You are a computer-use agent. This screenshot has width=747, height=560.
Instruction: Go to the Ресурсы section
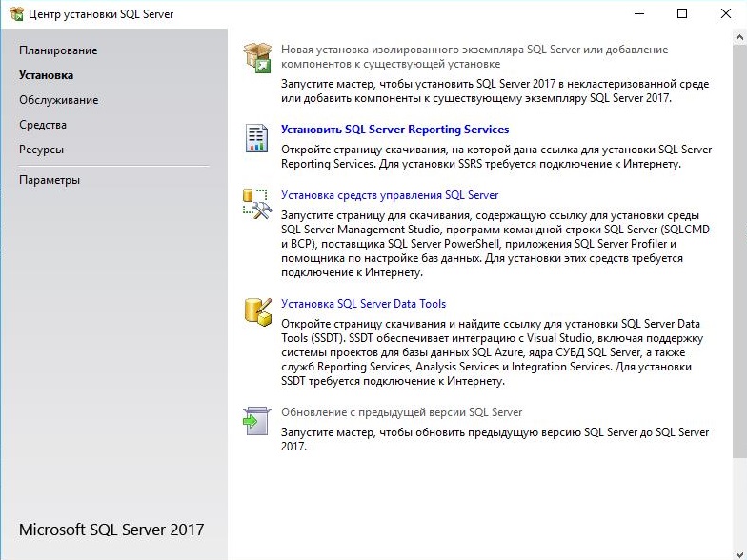42,150
